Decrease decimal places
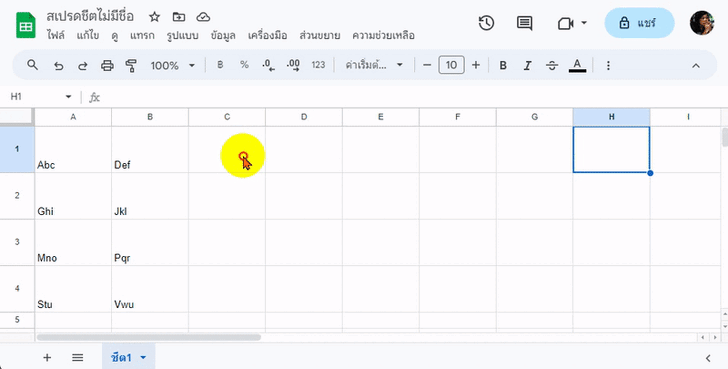 click(x=268, y=65)
